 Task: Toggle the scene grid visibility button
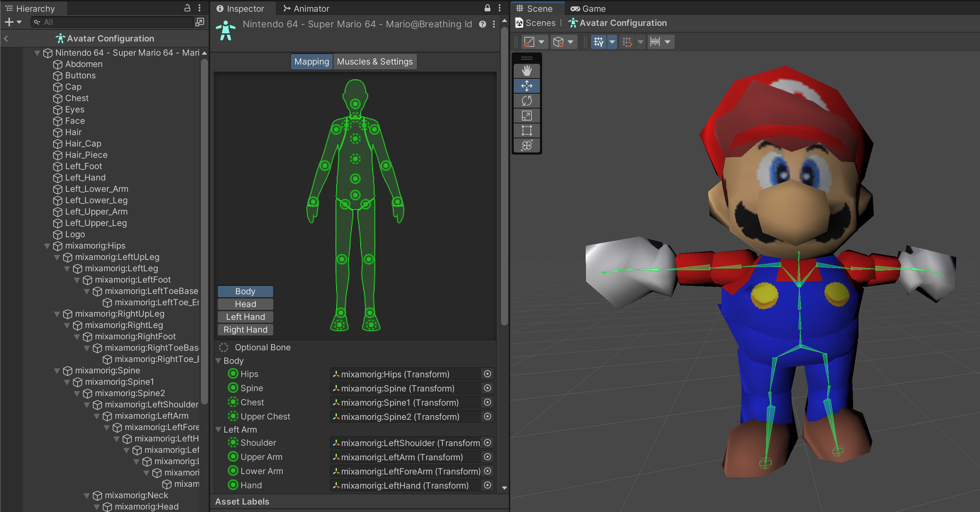(598, 42)
